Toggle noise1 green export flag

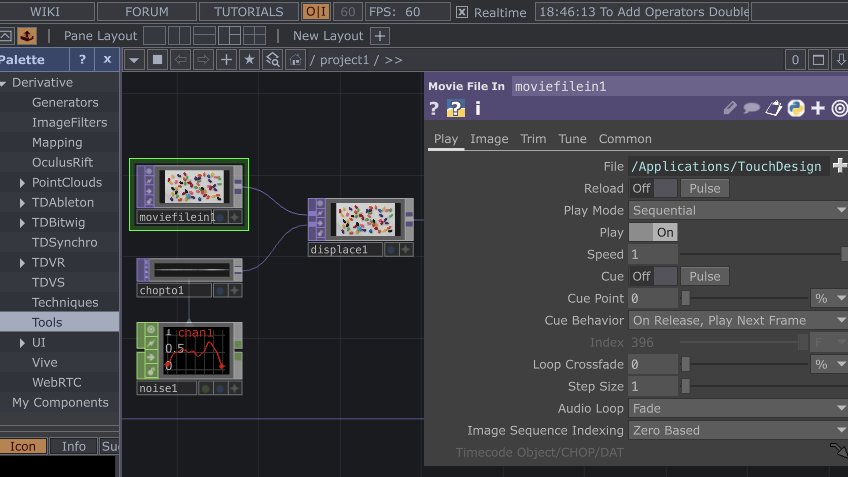tap(206, 388)
